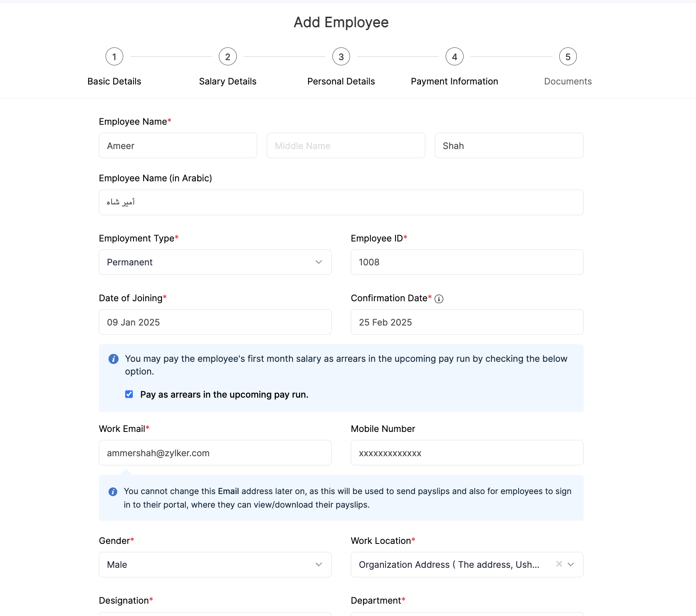Click the Personal Details label
Image resolution: width=696 pixels, height=616 pixels.
[341, 81]
